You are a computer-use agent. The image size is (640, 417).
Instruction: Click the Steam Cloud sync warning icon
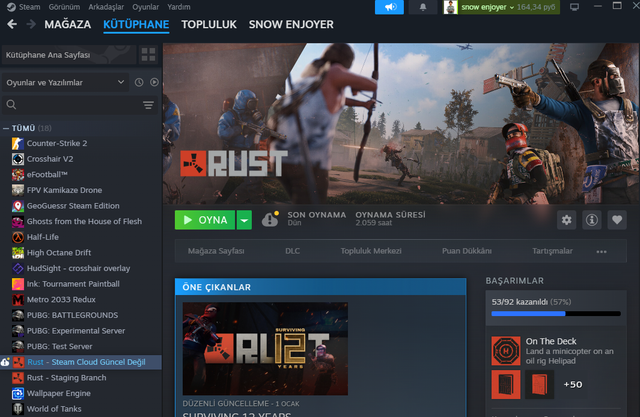coord(270,220)
